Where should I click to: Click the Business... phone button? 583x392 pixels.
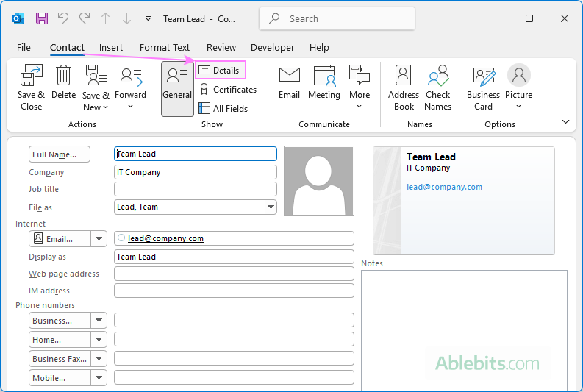click(x=60, y=321)
